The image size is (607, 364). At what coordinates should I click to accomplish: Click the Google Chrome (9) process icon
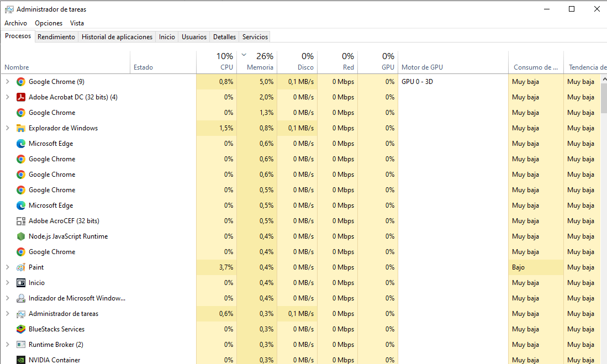tap(21, 82)
